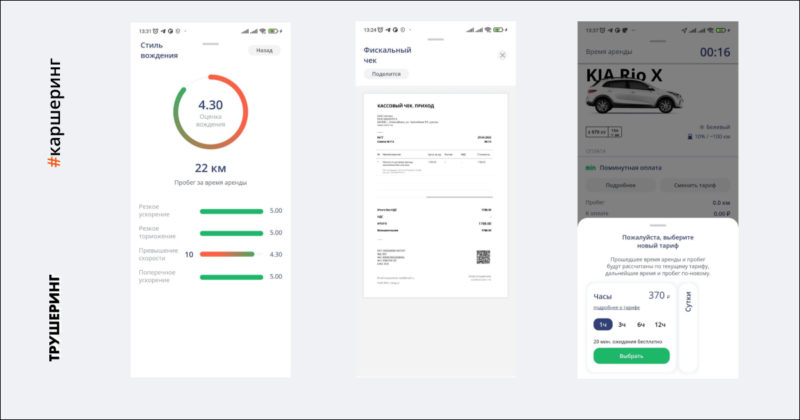
Task: Click battery icon on Стиль вождения screen
Action: click(x=273, y=31)
